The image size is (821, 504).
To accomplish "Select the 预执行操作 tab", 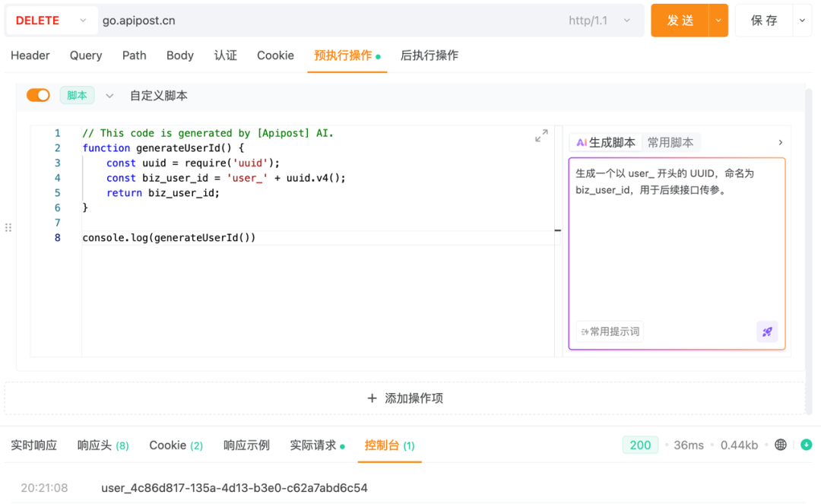I will [x=347, y=55].
